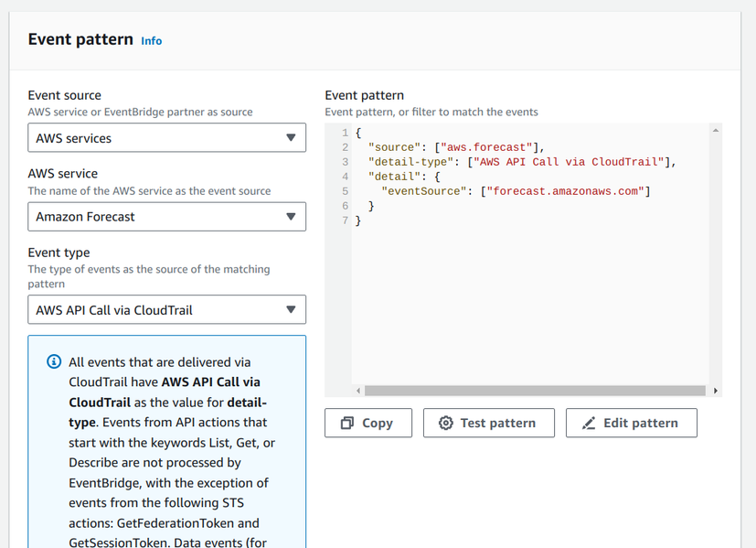Screen dimensions: 756x548
Task: Open the Event source dropdown showing AWS services
Action: [166, 138]
